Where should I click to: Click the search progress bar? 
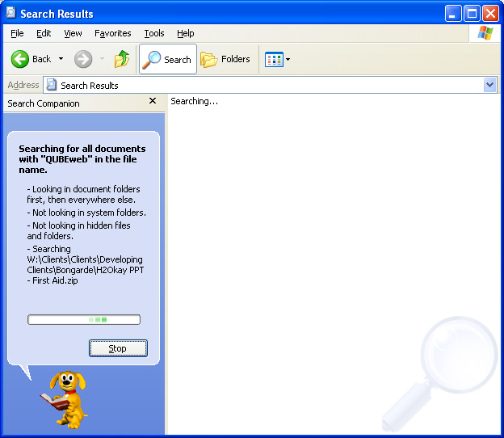84,320
